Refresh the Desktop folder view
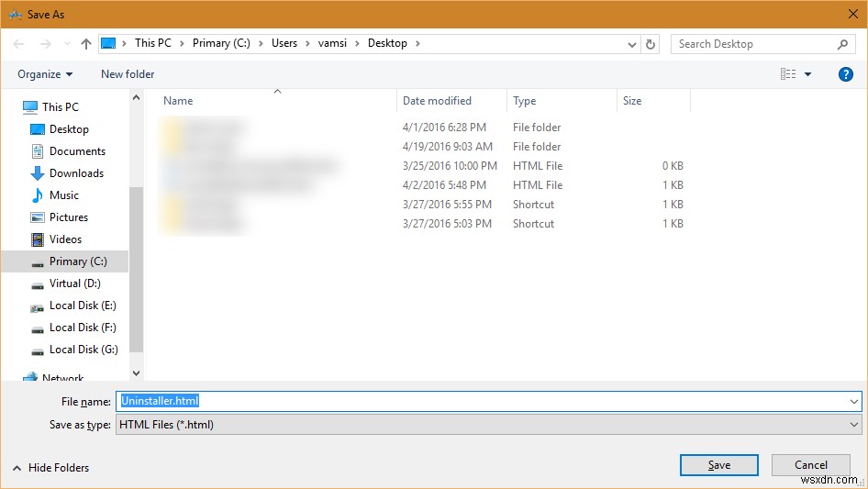The height and width of the screenshot is (489, 868). pos(651,44)
